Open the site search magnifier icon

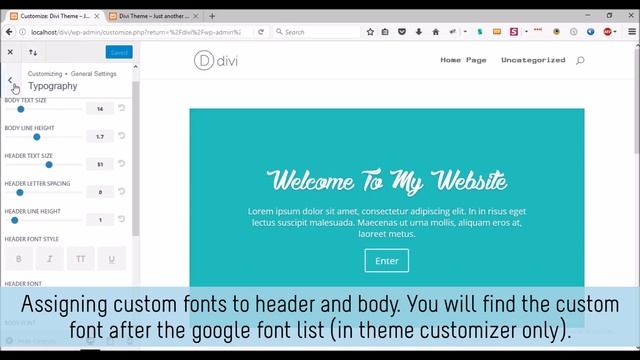coord(580,60)
